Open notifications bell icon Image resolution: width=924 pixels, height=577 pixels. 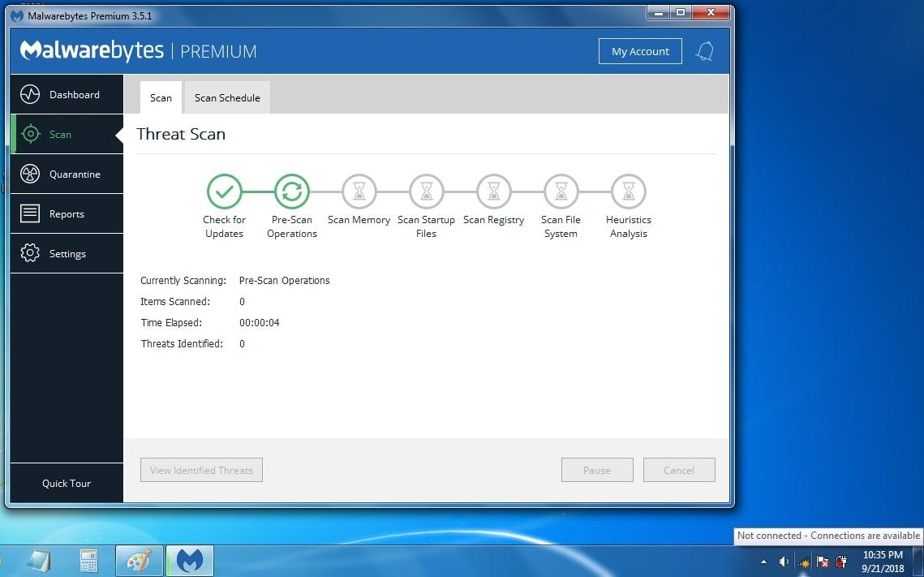click(705, 51)
